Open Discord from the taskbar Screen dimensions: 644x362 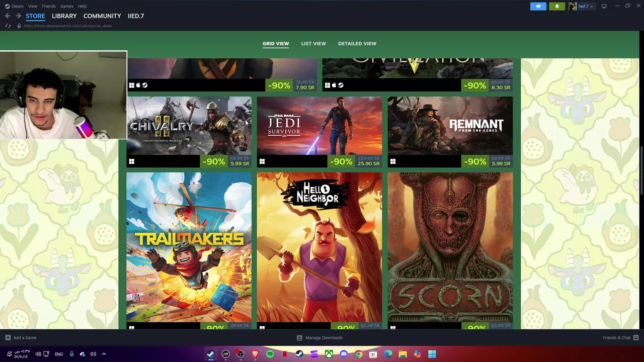[x=344, y=354]
